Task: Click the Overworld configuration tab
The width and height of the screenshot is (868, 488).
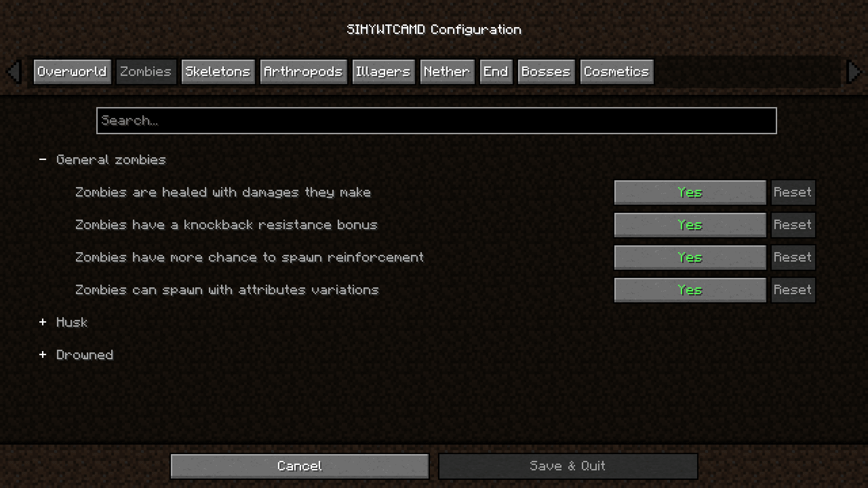Action: click(71, 71)
